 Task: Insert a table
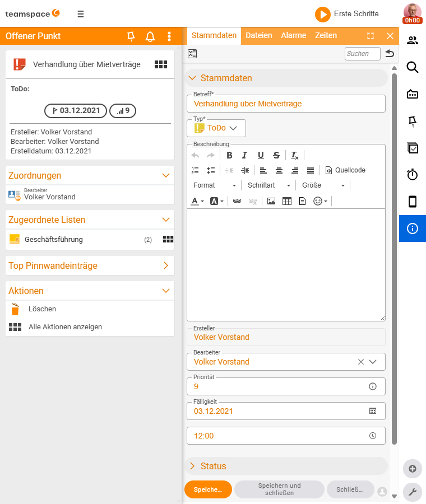286,201
